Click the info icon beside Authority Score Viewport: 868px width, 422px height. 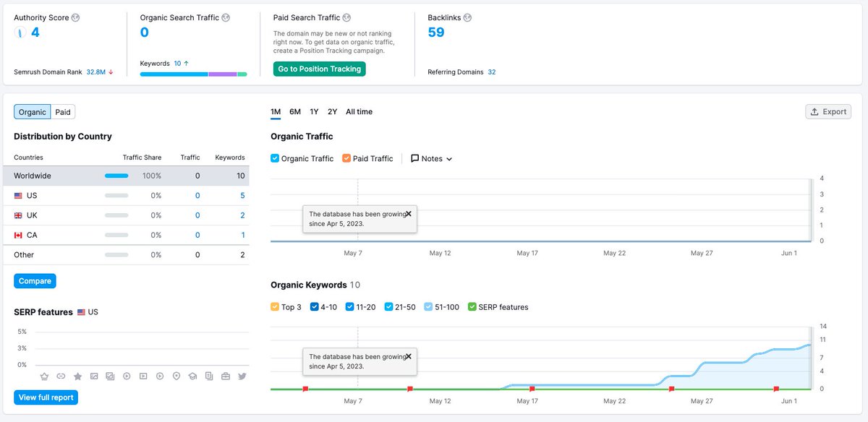[76, 17]
